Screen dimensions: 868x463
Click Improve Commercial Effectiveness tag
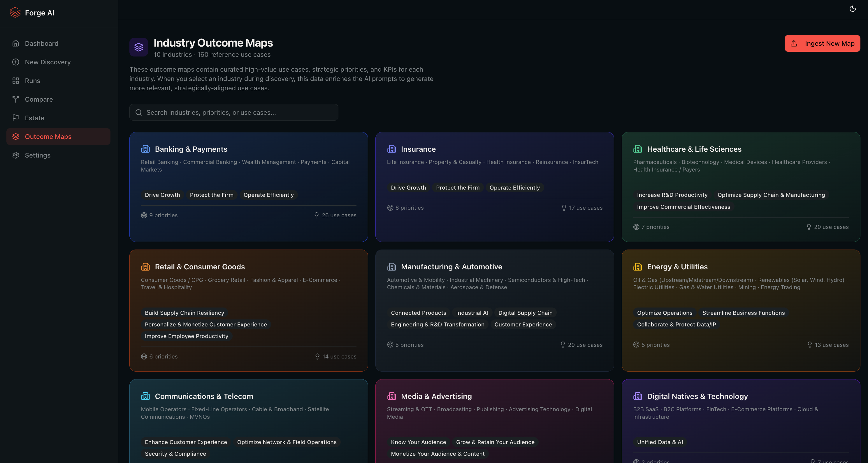[683, 207]
